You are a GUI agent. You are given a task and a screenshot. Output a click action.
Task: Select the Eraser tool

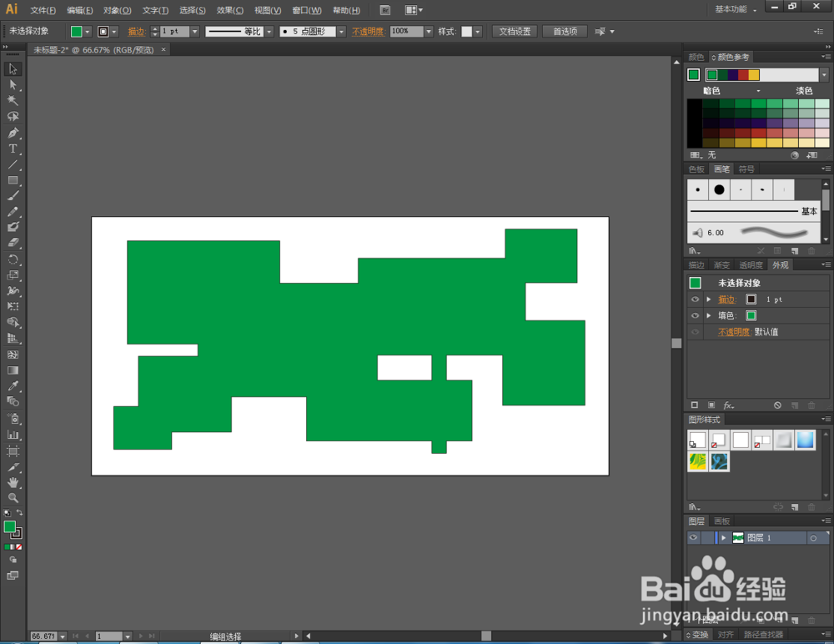[13, 243]
